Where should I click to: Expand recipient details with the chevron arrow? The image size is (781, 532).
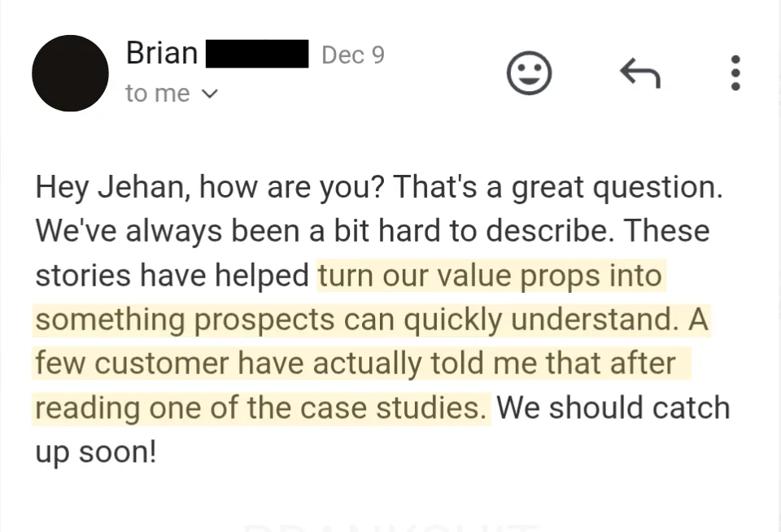click(211, 94)
